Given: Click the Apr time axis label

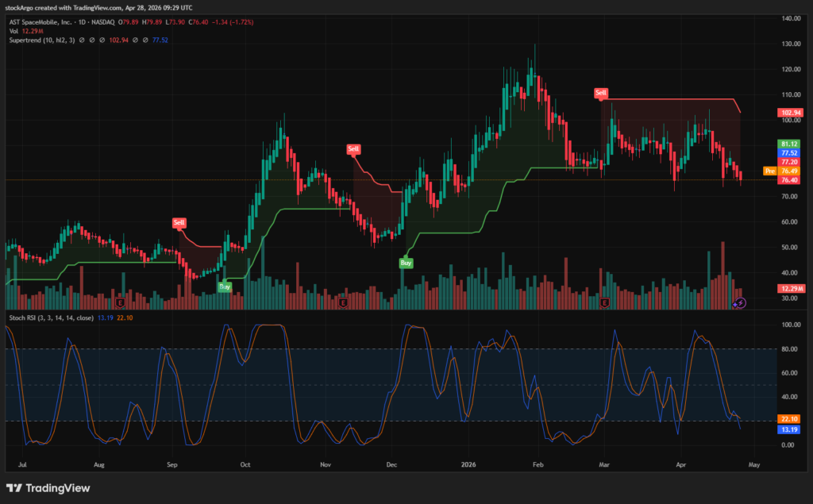Looking at the screenshot, I should [680, 464].
